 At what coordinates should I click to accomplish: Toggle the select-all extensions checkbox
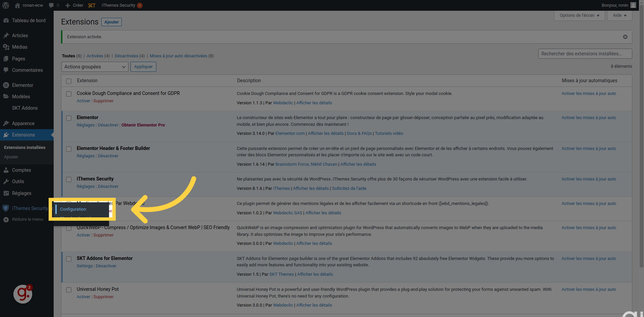[x=69, y=81]
